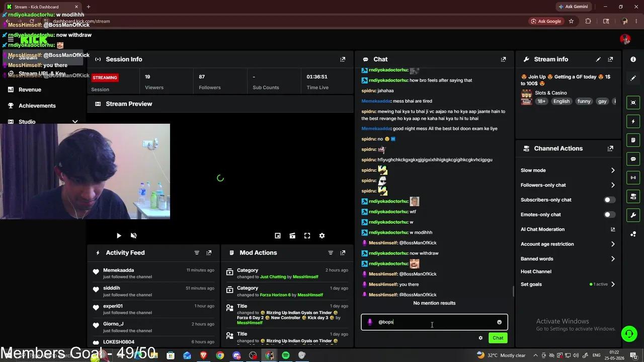
Task: Click the English stream tag
Action: 561,101
